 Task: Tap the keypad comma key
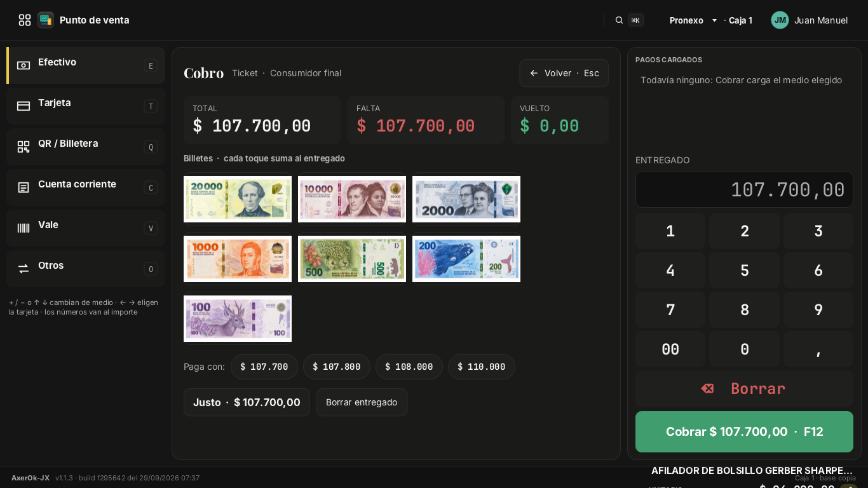click(x=818, y=349)
